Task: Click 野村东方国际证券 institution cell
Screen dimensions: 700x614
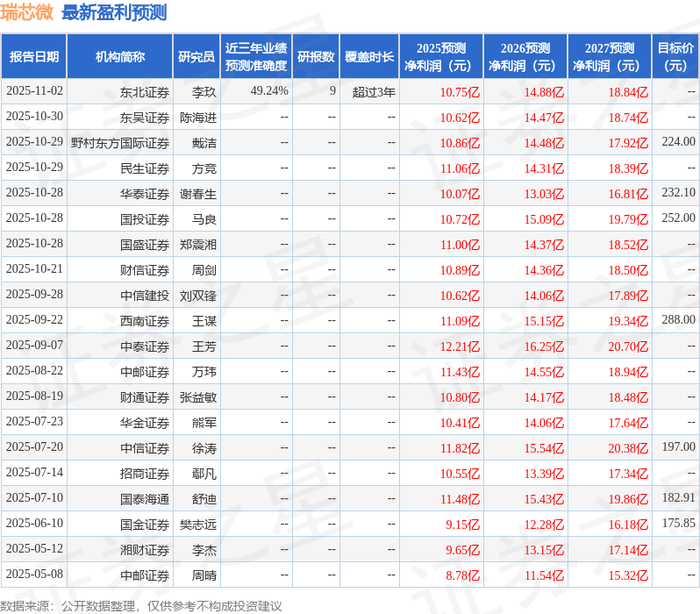Action: [x=120, y=143]
